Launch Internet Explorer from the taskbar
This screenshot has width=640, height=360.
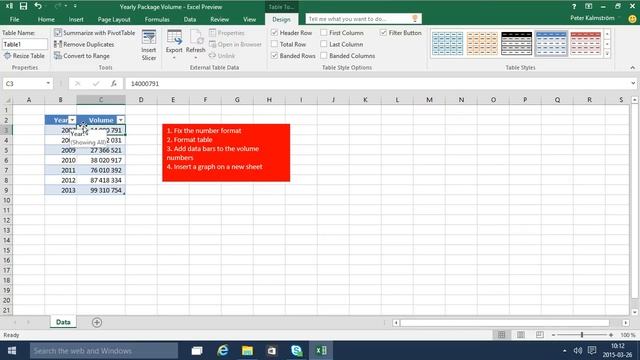pos(222,351)
